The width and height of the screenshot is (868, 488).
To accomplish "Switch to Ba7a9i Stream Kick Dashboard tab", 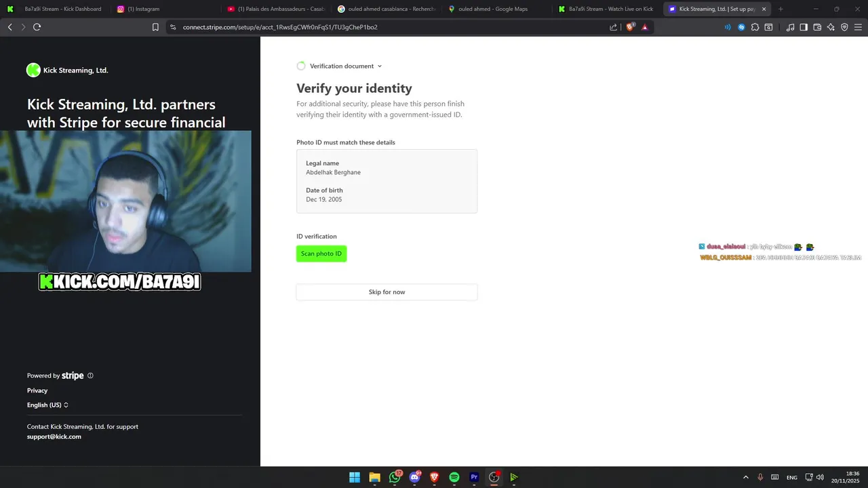I will (x=56, y=9).
